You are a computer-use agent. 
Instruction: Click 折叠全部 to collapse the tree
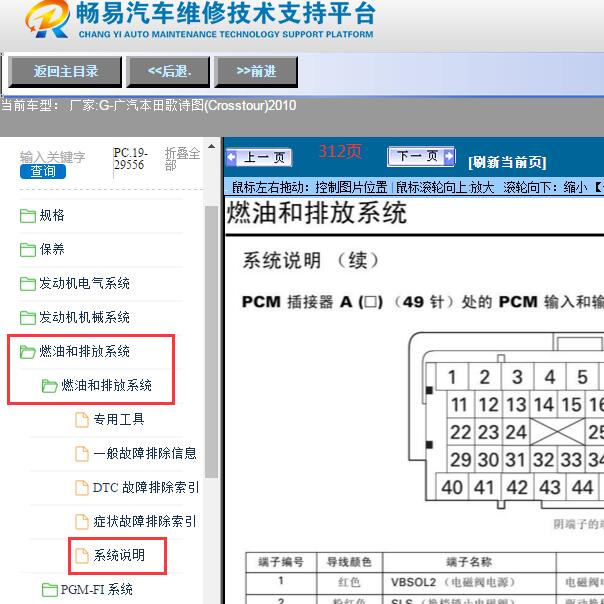click(182, 159)
